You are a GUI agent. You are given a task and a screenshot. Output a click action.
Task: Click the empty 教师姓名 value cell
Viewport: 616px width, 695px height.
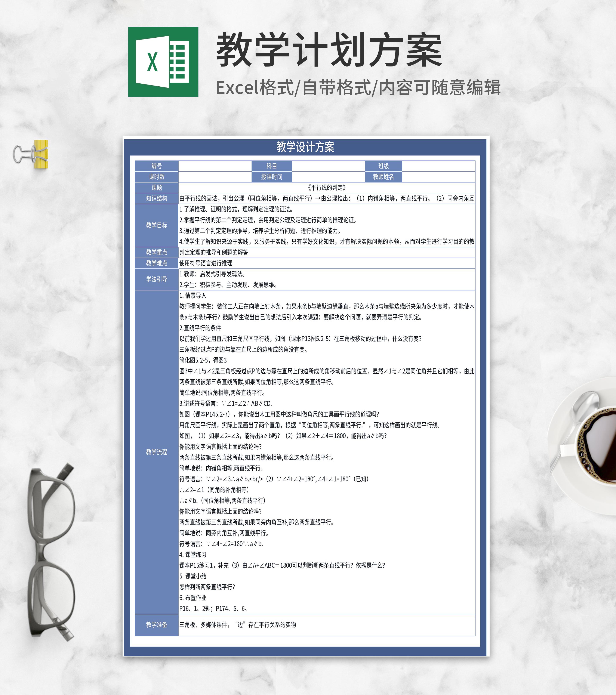coord(438,177)
